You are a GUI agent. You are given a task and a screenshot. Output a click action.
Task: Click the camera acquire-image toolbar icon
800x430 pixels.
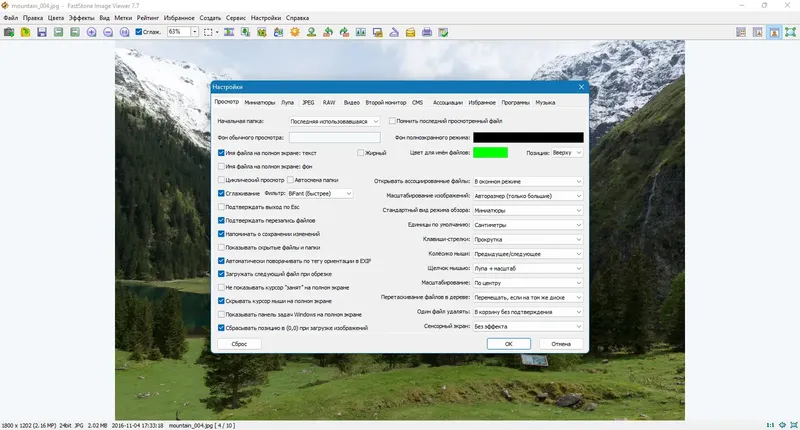point(9,32)
